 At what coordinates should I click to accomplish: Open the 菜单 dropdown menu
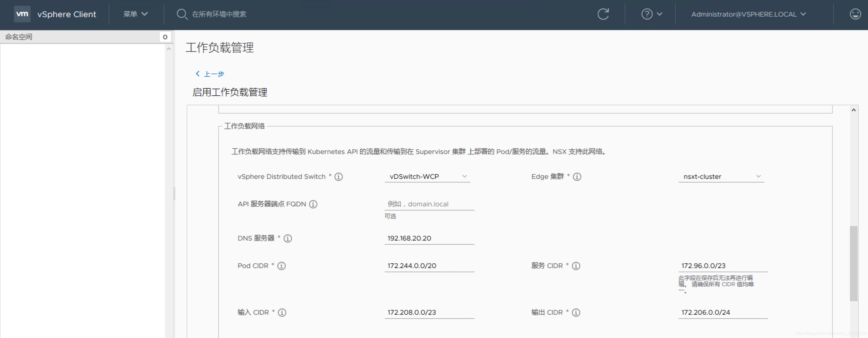point(135,14)
